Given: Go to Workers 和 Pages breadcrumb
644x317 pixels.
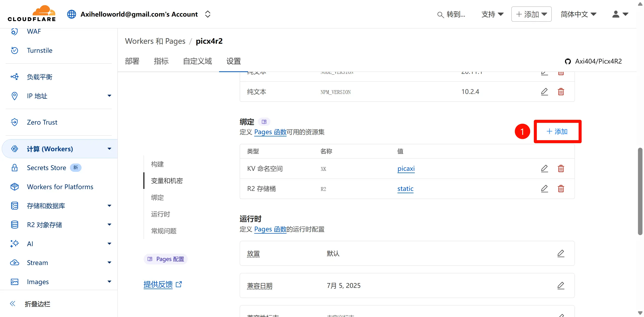Looking at the screenshot, I should click(155, 41).
